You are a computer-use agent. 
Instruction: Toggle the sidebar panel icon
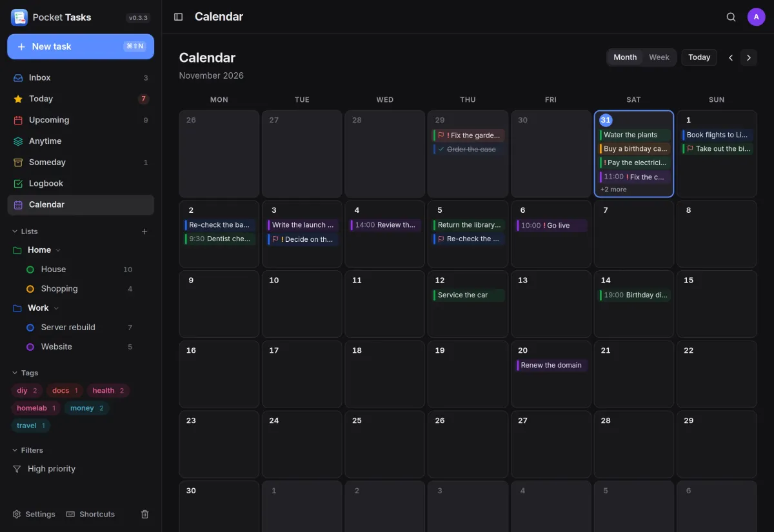(x=179, y=17)
